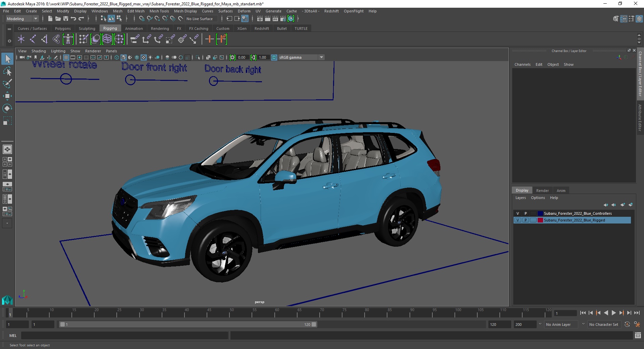
Task: Pick the Lasso select tool
Action: (7, 71)
